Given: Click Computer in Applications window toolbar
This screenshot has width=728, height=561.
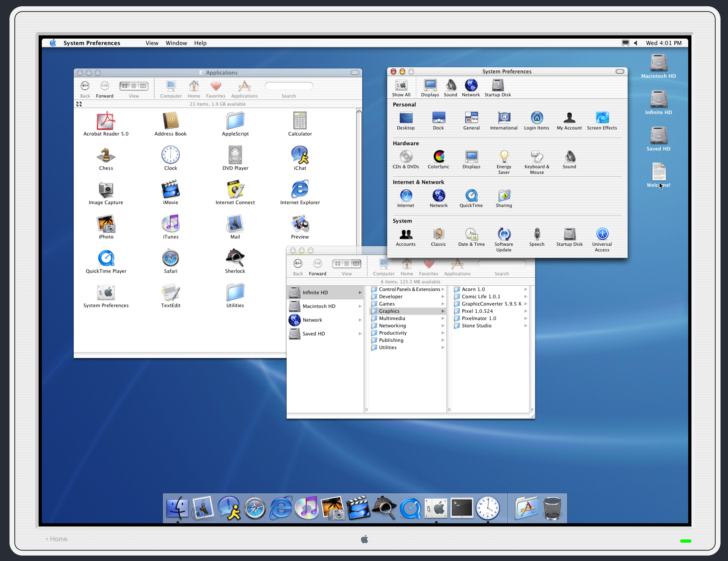Looking at the screenshot, I should tap(171, 89).
